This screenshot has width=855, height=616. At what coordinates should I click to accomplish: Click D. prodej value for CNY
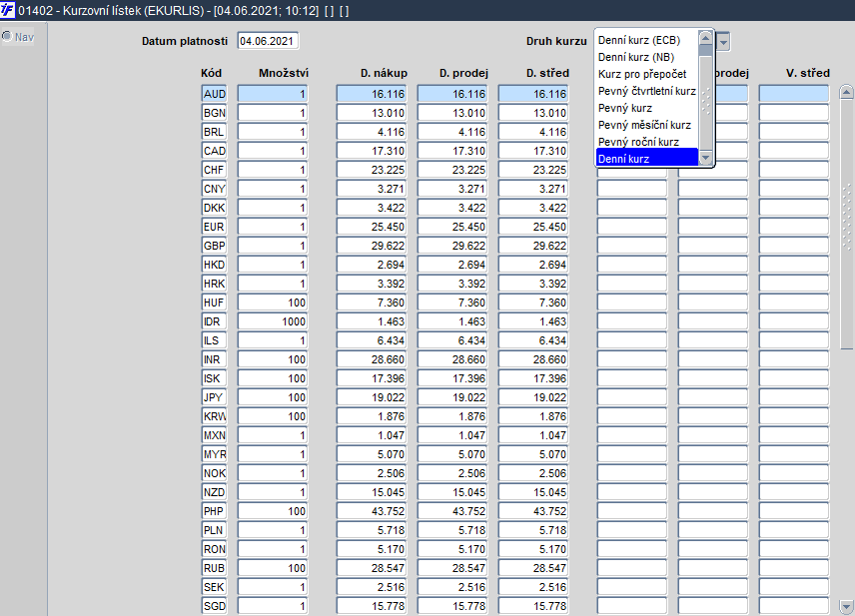coord(452,189)
